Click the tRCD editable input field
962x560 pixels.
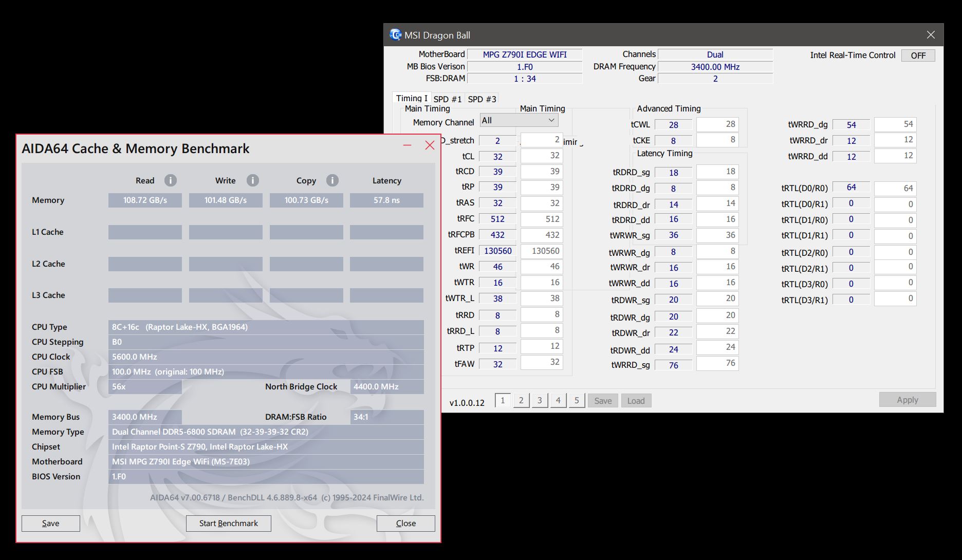542,172
